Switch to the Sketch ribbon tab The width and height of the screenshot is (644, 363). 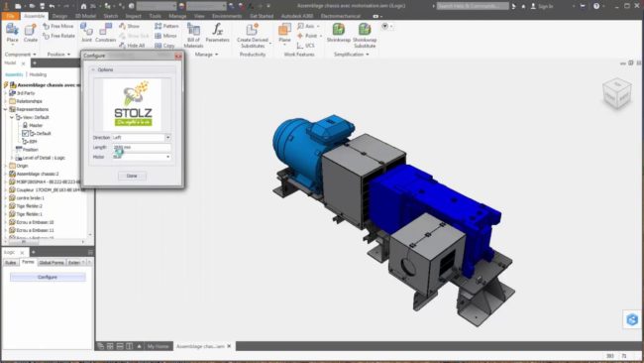[x=111, y=16]
